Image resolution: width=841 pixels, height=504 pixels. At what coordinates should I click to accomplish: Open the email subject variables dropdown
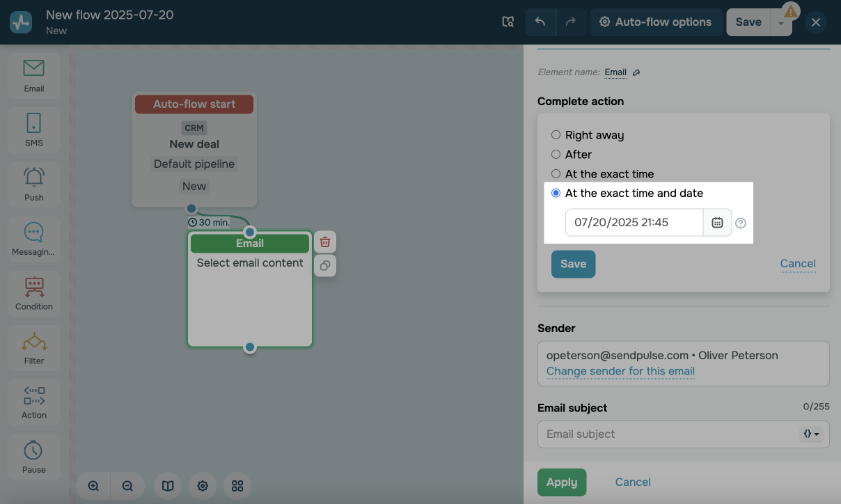tap(812, 434)
